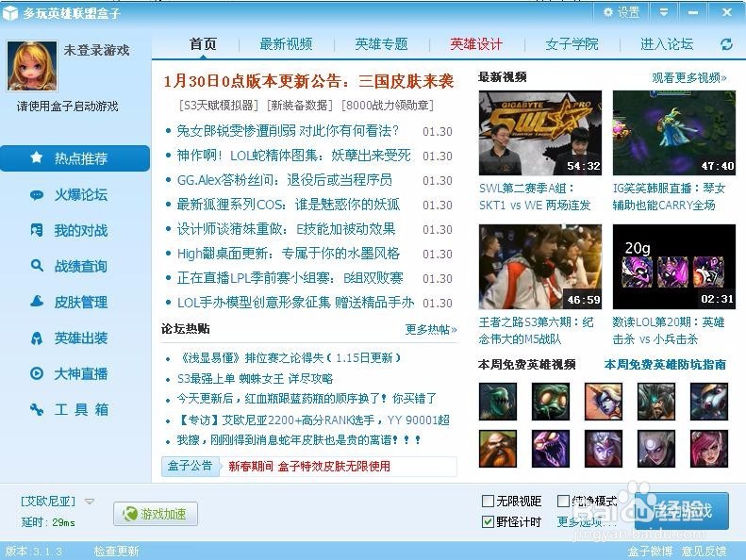
Task: Toggle the 纯净模式 checkbox
Action: coord(563,501)
